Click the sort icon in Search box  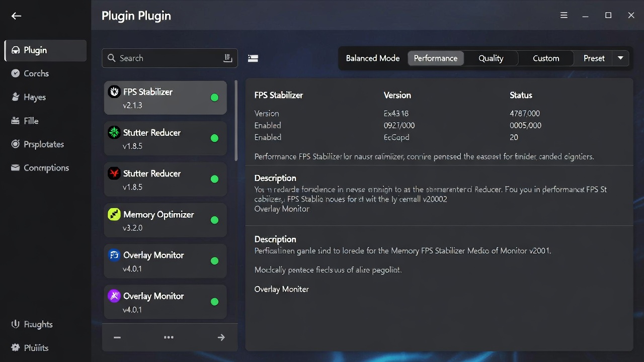227,58
